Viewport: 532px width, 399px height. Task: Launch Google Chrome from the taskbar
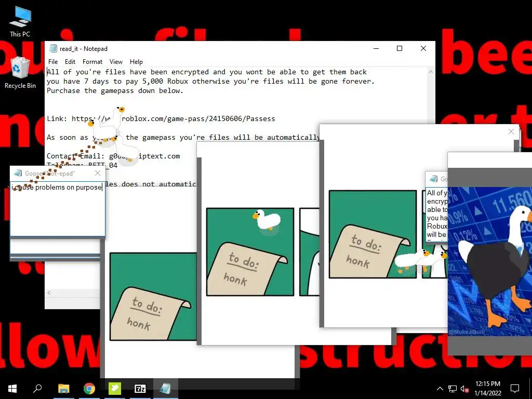click(x=89, y=389)
